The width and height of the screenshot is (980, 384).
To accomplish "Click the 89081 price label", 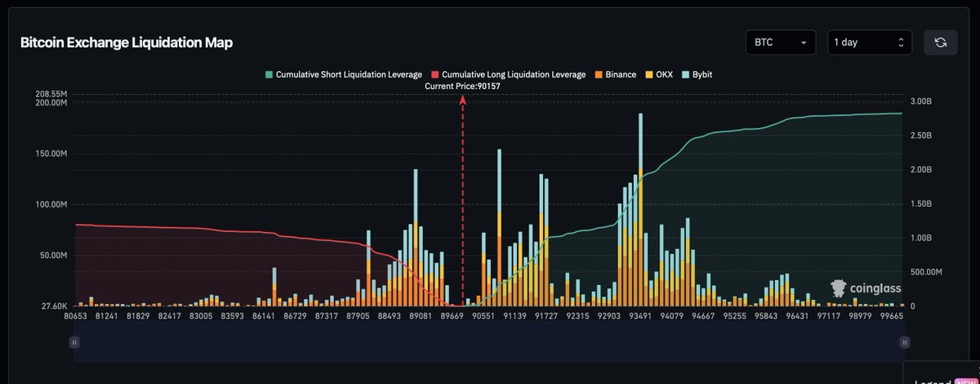I will (x=420, y=315).
